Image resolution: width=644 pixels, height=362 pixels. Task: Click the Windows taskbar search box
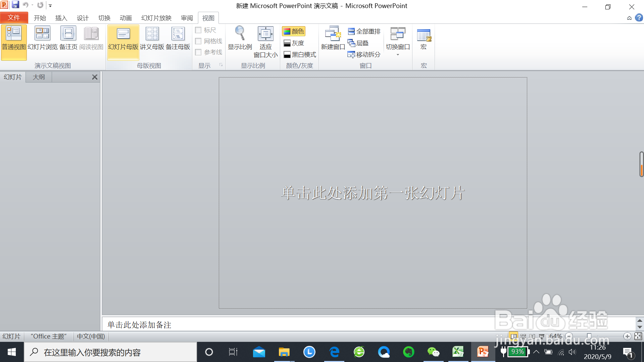click(x=110, y=352)
